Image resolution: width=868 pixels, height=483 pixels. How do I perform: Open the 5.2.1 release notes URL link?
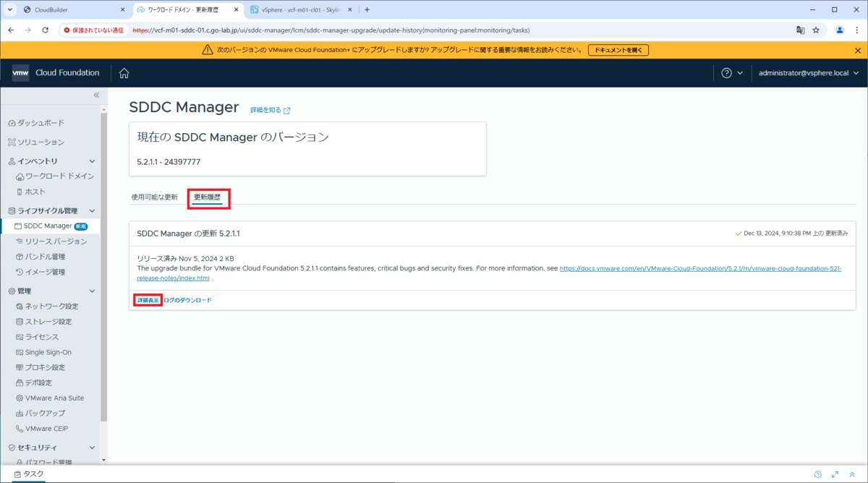[490, 273]
